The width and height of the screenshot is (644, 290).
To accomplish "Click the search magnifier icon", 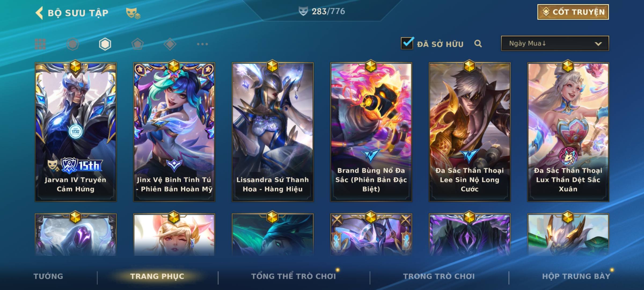I will (478, 44).
